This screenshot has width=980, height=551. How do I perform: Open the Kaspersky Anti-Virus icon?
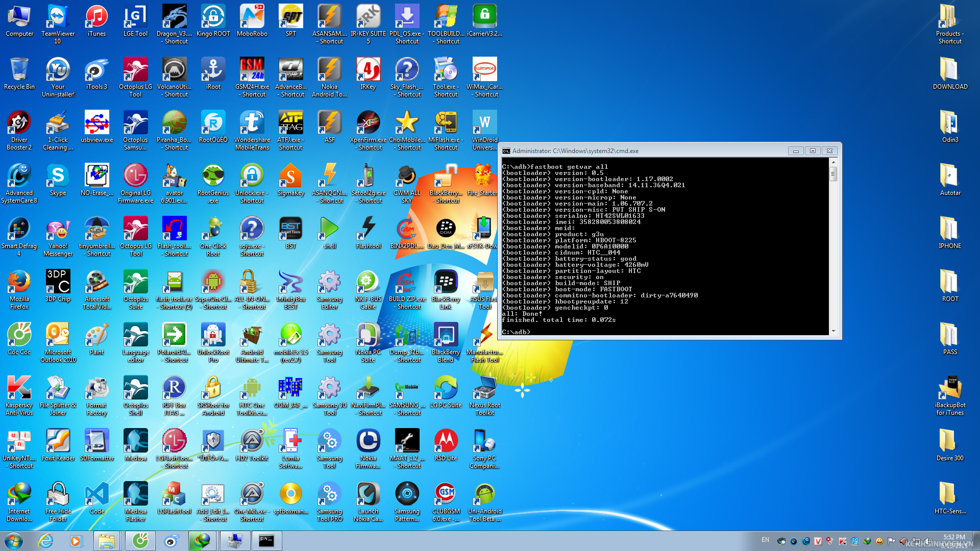pyautogui.click(x=19, y=395)
